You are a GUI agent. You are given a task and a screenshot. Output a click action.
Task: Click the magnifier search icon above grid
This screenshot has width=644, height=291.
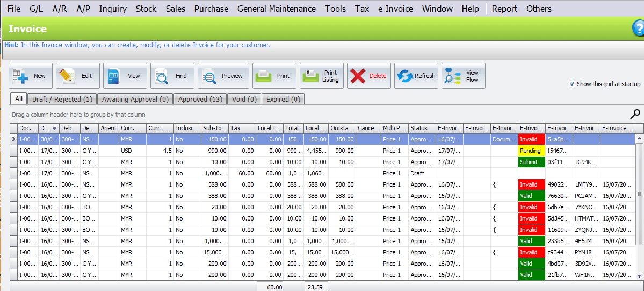pos(635,114)
